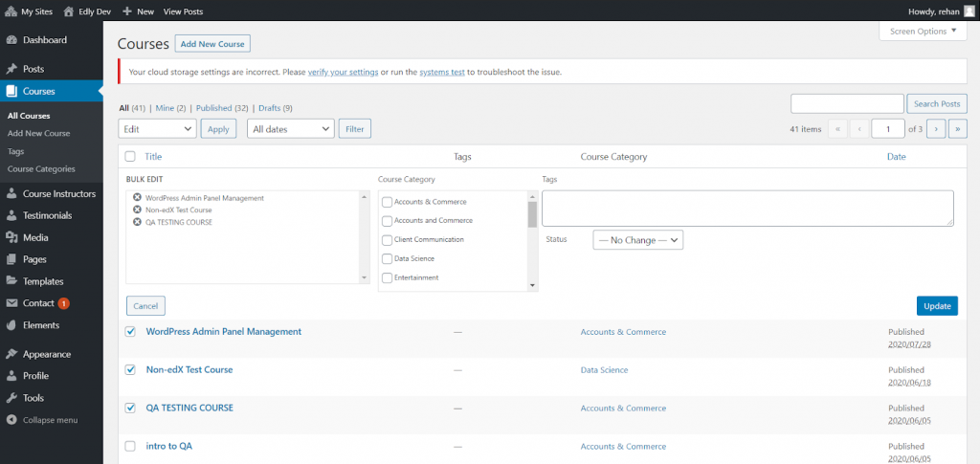This screenshot has width=980, height=464.
Task: Toggle the select-all checkbox beside Title
Action: [x=130, y=157]
